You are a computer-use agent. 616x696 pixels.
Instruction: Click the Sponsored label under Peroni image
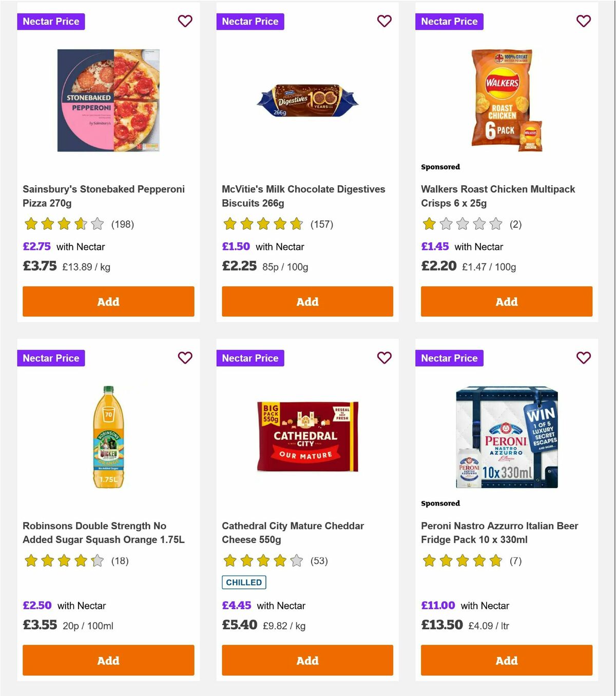point(440,504)
